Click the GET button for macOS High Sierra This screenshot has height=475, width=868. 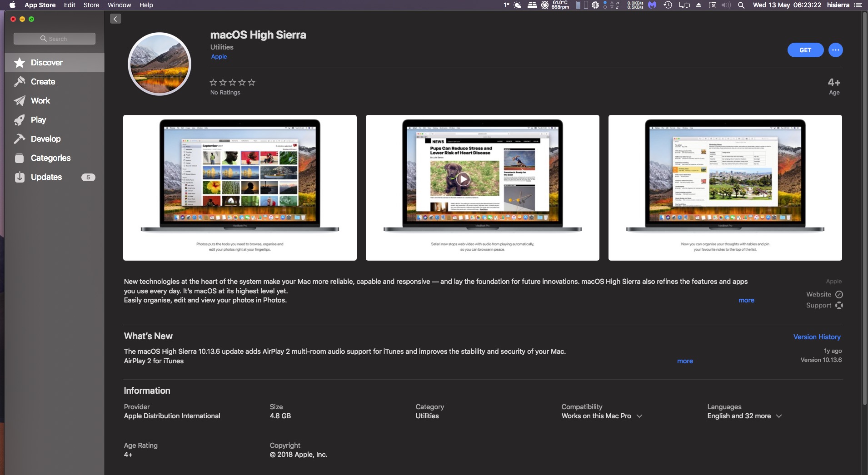[x=805, y=50]
